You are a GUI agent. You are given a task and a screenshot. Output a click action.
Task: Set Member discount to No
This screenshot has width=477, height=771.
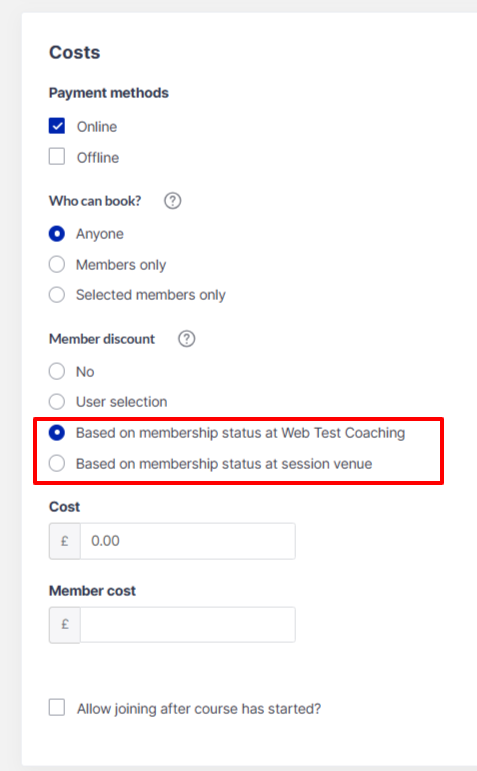[x=57, y=371]
